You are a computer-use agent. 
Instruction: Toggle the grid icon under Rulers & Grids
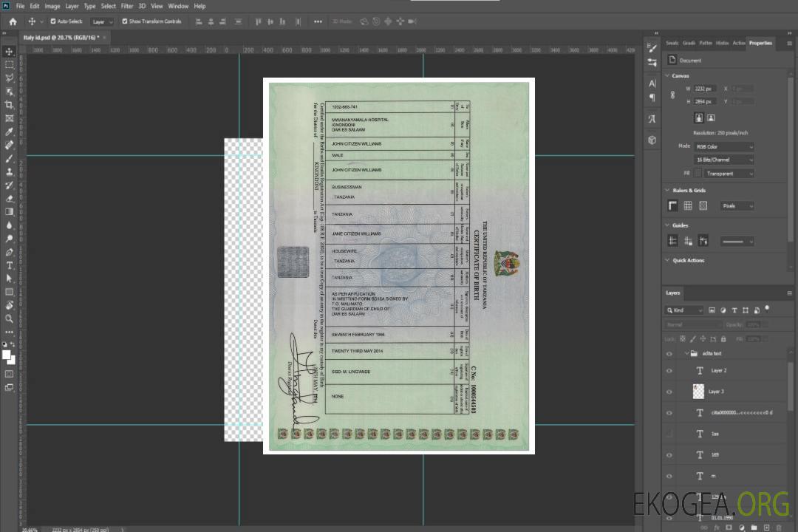coord(688,206)
